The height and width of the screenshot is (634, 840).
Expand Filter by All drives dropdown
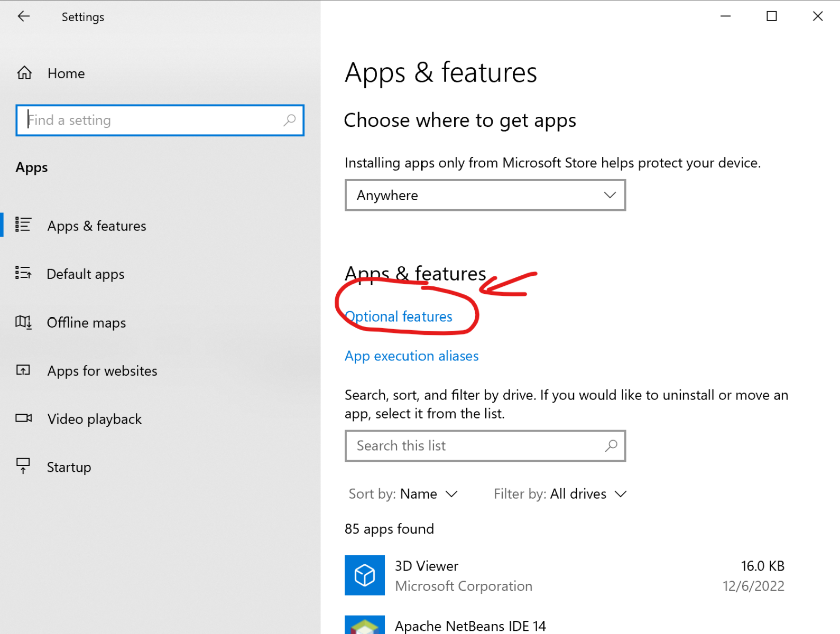tap(560, 494)
